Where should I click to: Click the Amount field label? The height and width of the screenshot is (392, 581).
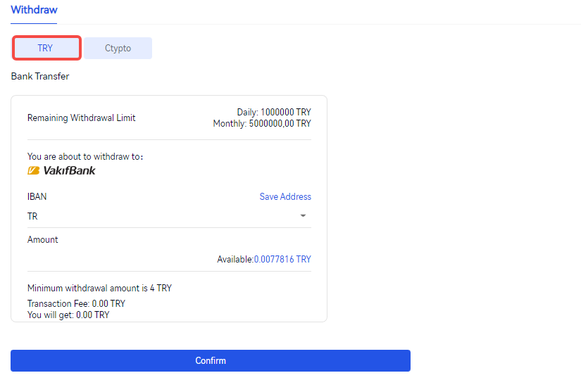click(x=43, y=240)
